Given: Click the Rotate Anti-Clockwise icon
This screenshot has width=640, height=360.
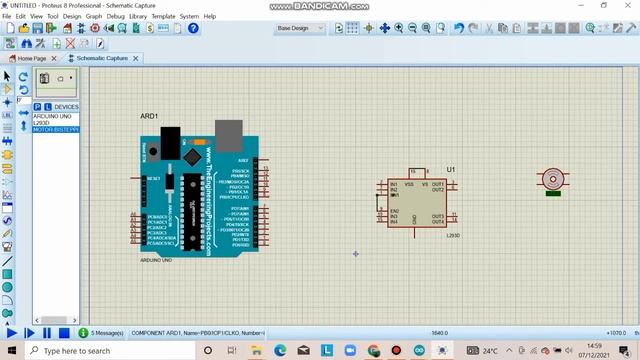Looking at the screenshot, I should 24,89.
